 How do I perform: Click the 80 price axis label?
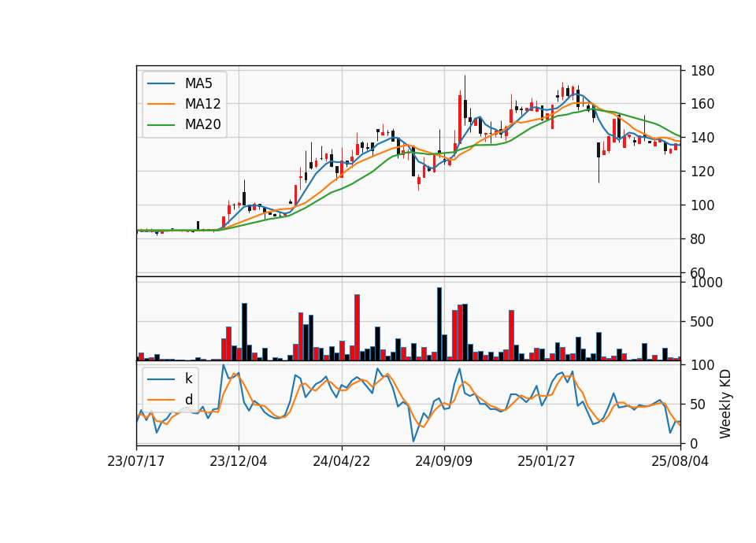coord(699,239)
